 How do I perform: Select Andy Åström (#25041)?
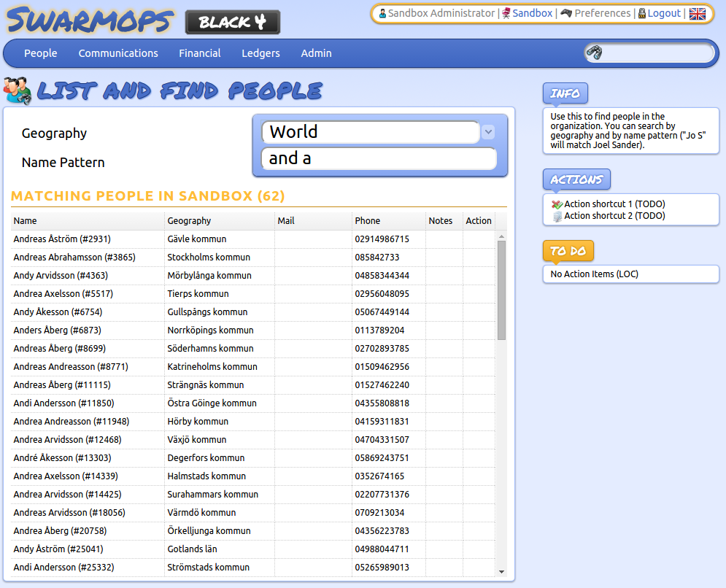point(58,549)
